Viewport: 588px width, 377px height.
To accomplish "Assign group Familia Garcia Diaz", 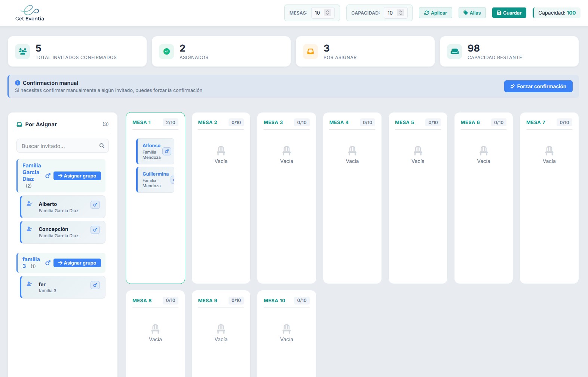I will pyautogui.click(x=77, y=176).
